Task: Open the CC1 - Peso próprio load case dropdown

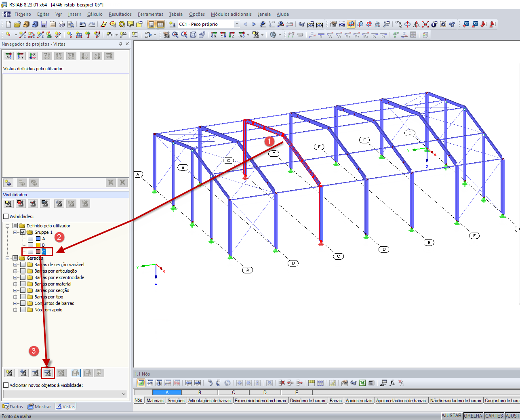Action: [x=237, y=24]
